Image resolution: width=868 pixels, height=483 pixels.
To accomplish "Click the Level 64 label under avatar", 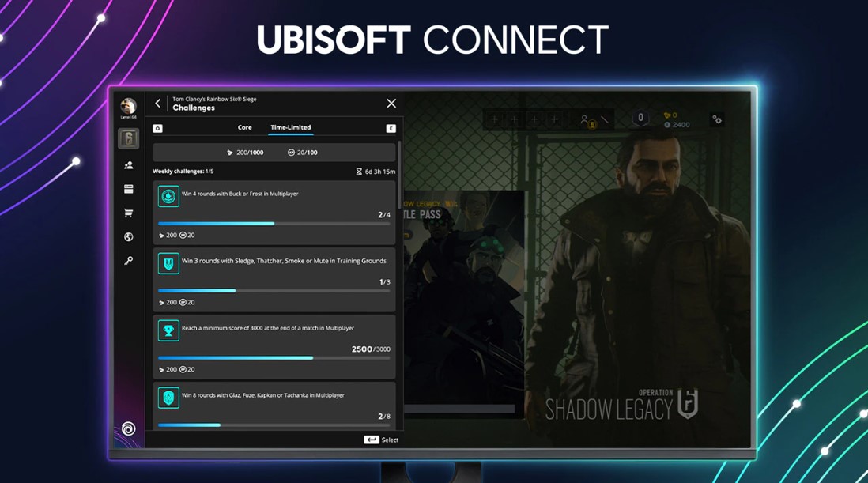I will point(128,117).
